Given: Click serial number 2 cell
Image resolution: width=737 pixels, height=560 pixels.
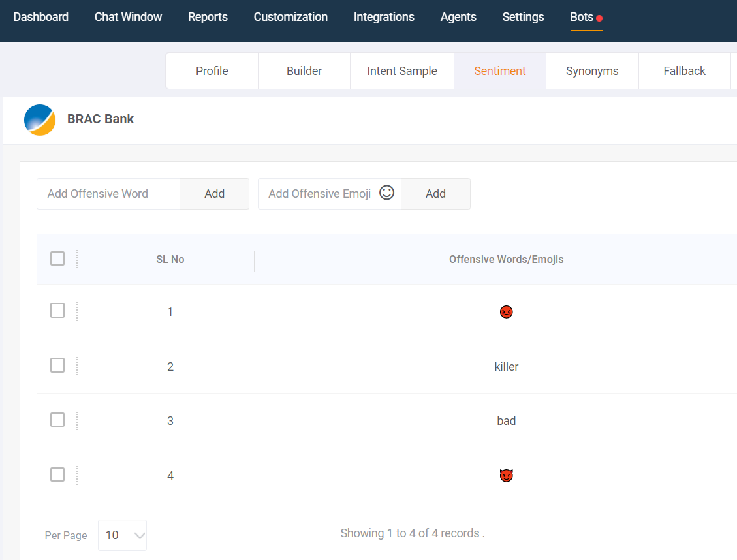Looking at the screenshot, I should tap(170, 366).
